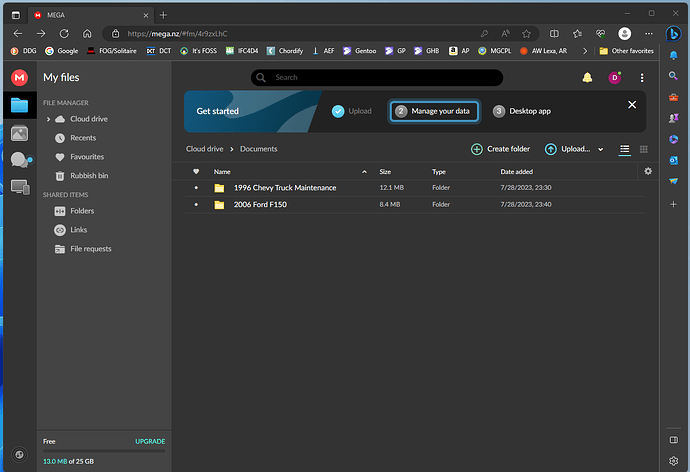Click the address bar URL
This screenshot has height=472, width=690.
[x=177, y=34]
